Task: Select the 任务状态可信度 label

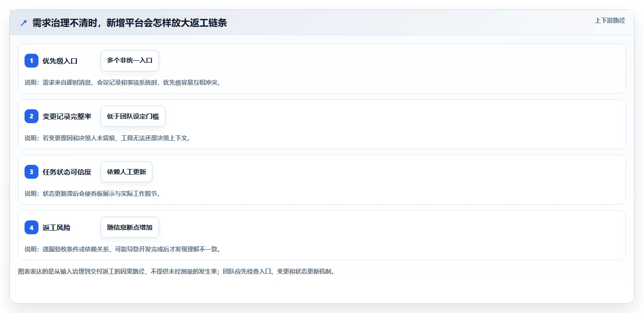Action: [67, 172]
